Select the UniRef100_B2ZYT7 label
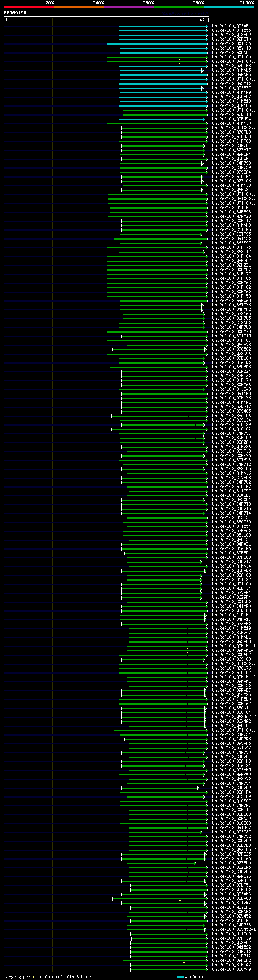 [x=231, y=150]
